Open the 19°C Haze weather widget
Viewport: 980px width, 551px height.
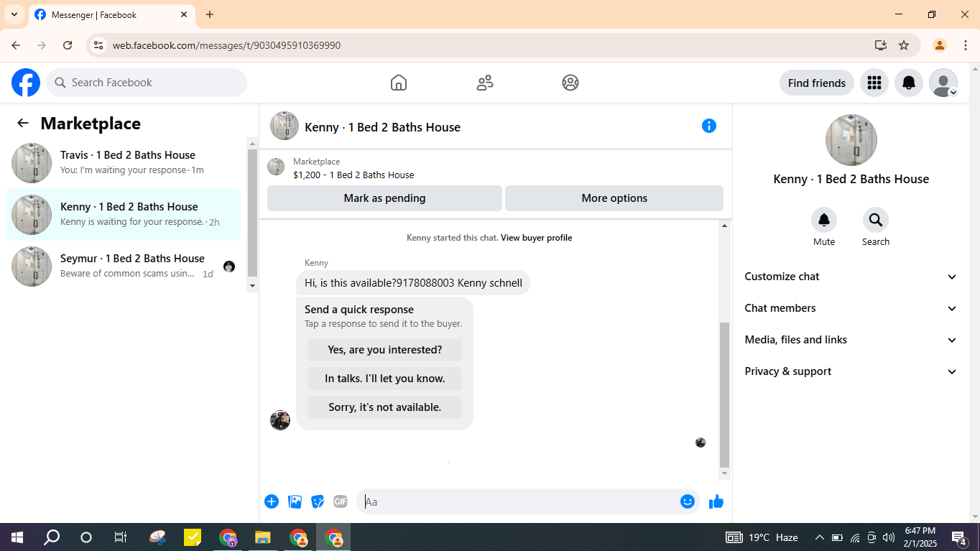(762, 537)
